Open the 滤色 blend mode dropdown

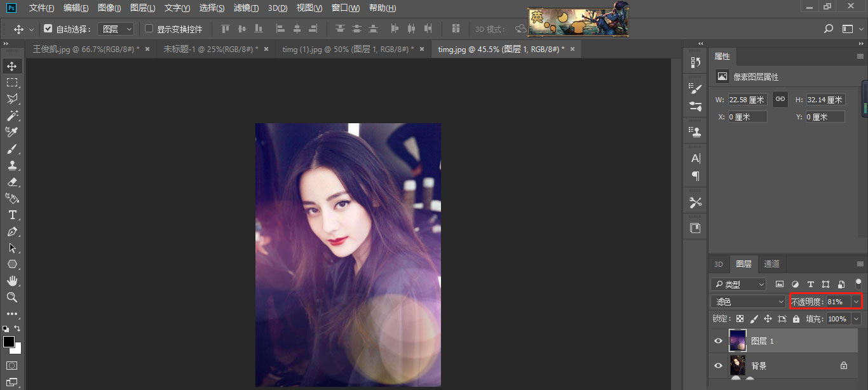749,302
